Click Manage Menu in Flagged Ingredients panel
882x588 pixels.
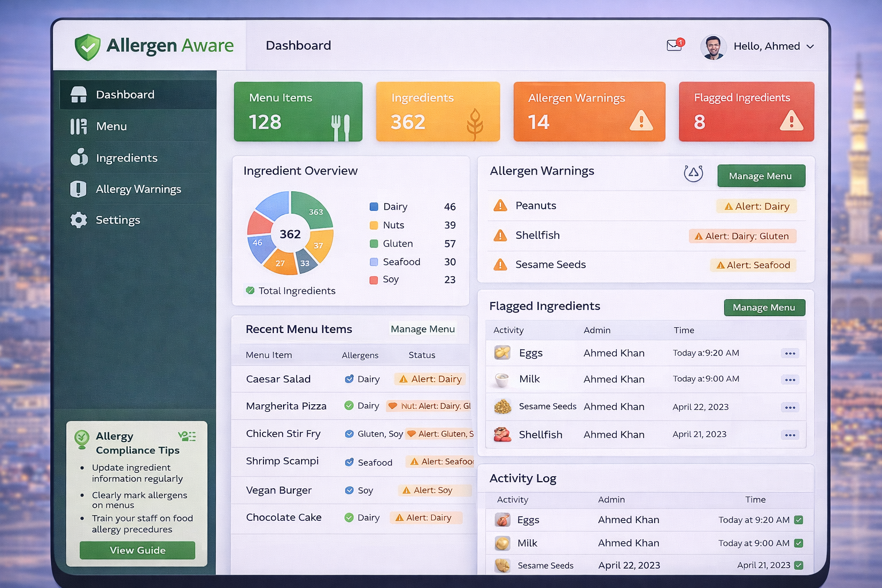point(764,308)
